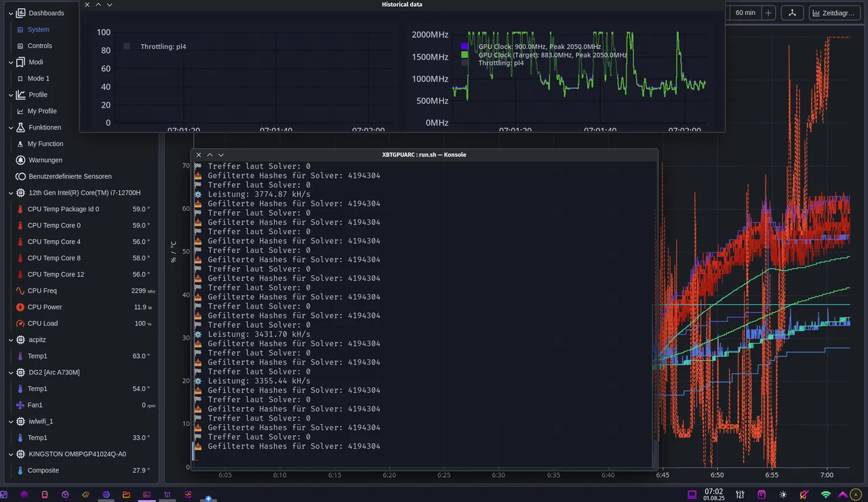Click thermometer icon of CPU Temp Package Id 0
Viewport: 868px width, 502px height.
click(x=20, y=209)
